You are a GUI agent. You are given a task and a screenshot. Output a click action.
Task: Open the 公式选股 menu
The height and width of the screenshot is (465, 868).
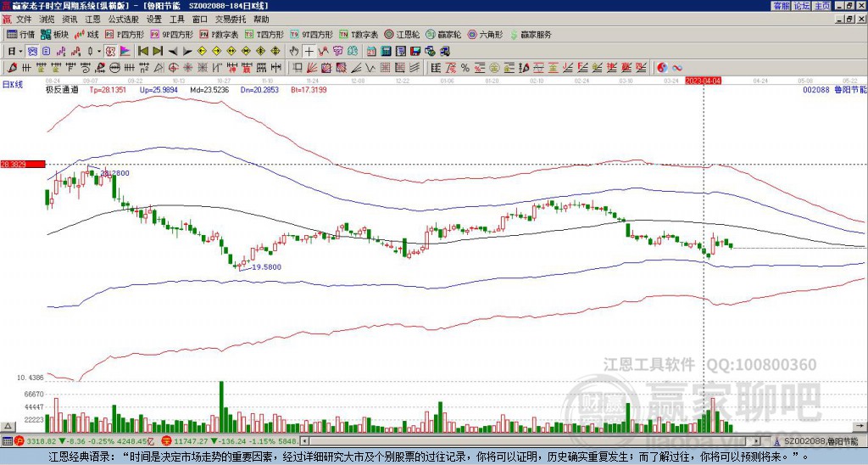(x=124, y=20)
